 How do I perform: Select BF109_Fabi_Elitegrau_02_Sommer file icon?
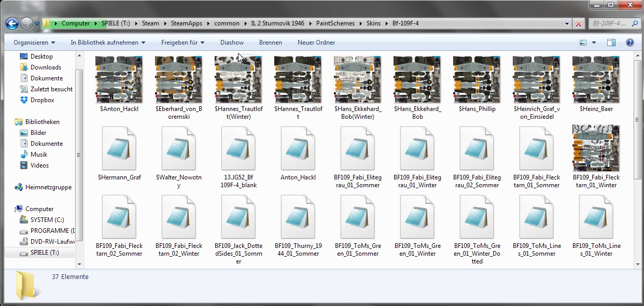click(477, 148)
